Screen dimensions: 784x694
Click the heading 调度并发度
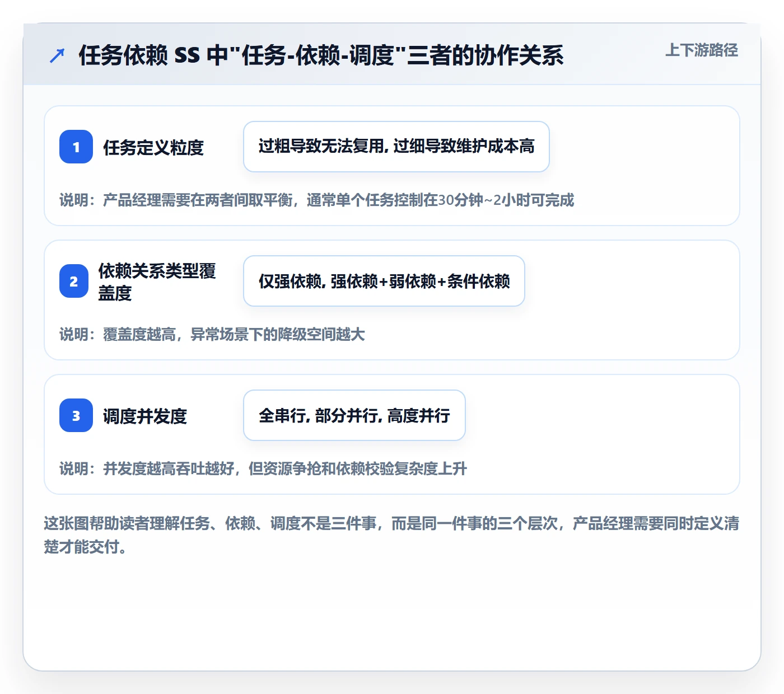[145, 416]
